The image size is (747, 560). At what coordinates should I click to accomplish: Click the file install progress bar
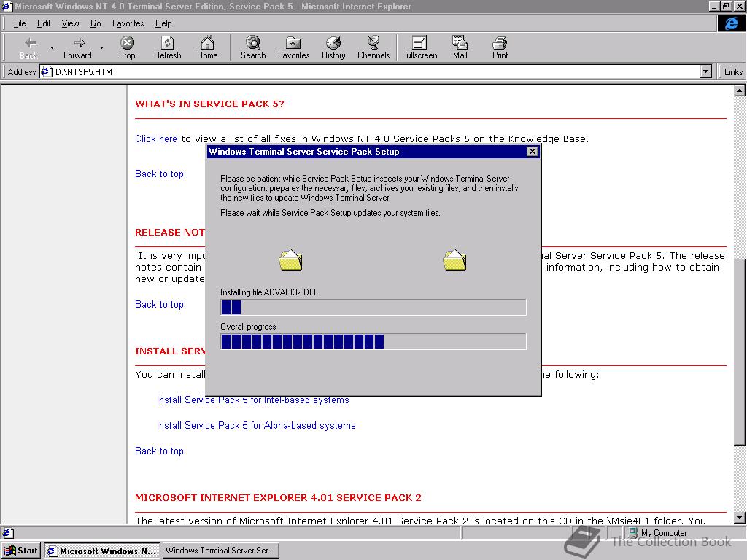point(373,307)
